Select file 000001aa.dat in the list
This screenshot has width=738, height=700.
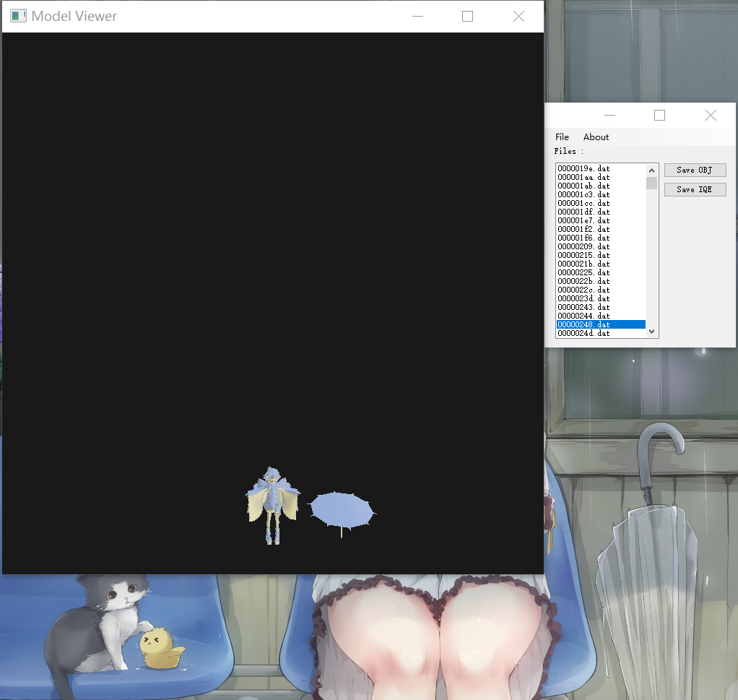tap(601, 177)
